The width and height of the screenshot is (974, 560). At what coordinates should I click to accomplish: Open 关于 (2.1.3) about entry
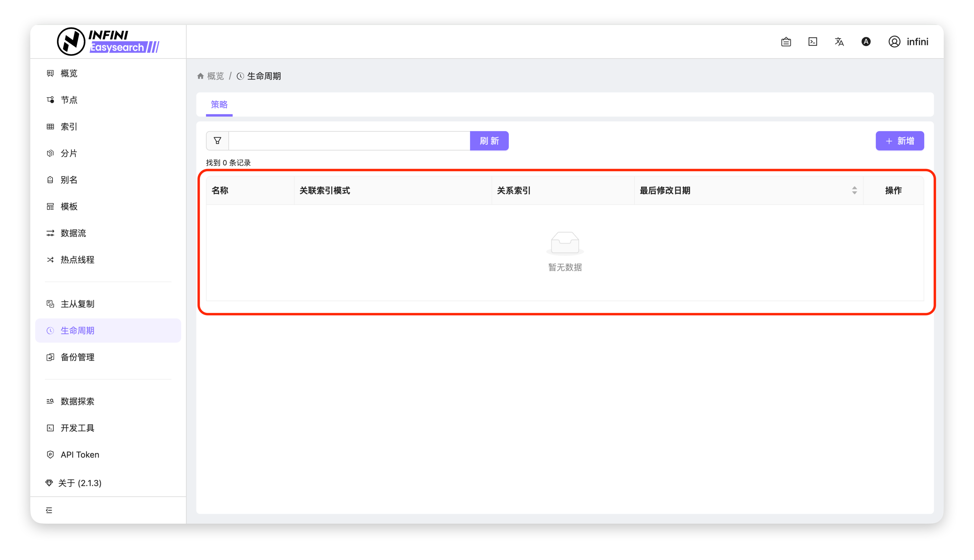(x=80, y=483)
